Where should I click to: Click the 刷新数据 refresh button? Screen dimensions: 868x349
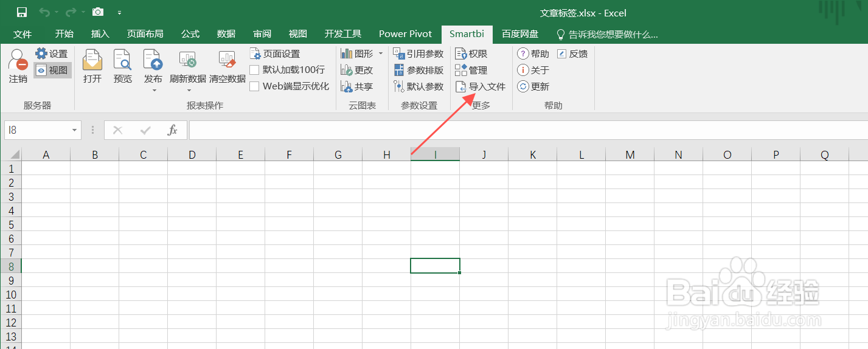[x=188, y=67]
